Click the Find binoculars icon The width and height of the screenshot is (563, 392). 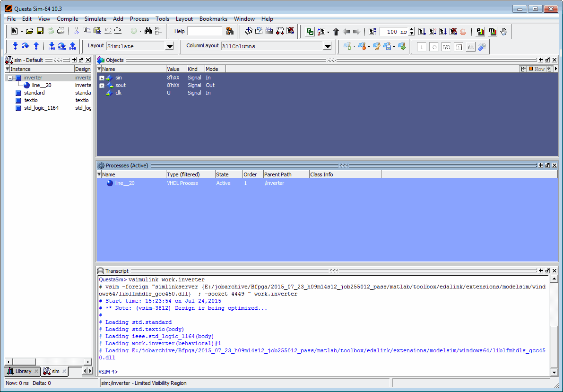tap(148, 31)
